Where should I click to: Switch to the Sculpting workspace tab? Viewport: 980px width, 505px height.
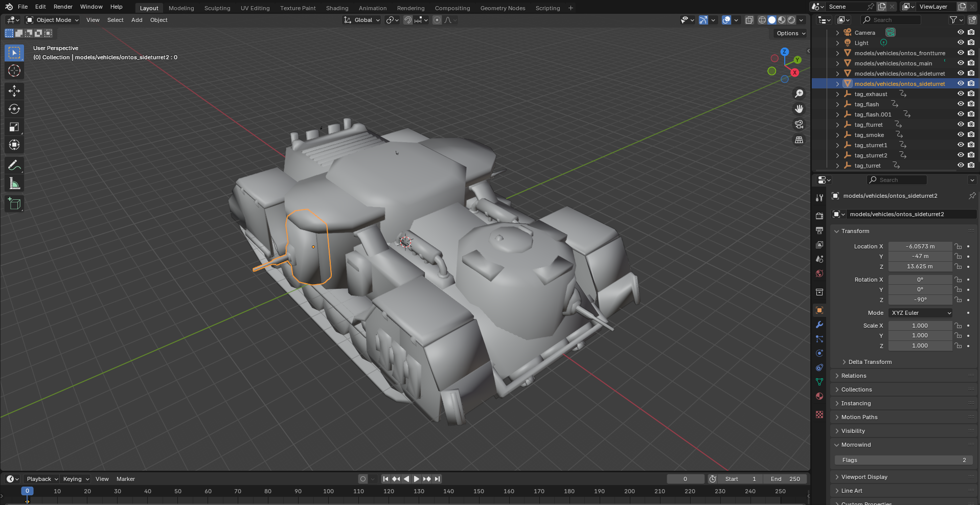pyautogui.click(x=217, y=8)
